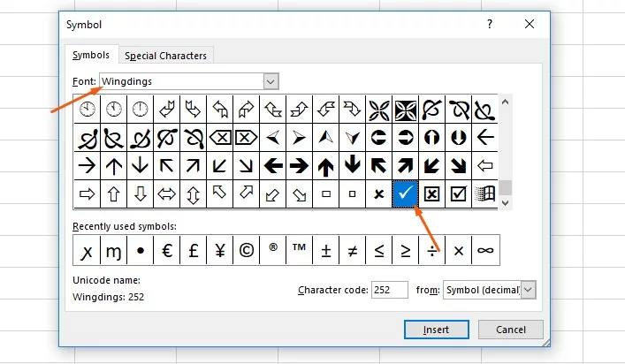The image size is (625, 364).
Task: Open the Font dropdown list
Action: (271, 81)
